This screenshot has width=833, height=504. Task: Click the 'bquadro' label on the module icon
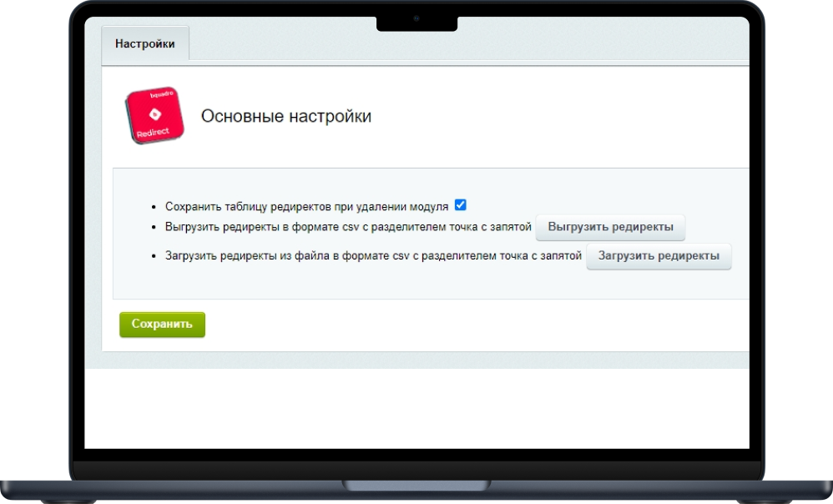tap(162, 93)
